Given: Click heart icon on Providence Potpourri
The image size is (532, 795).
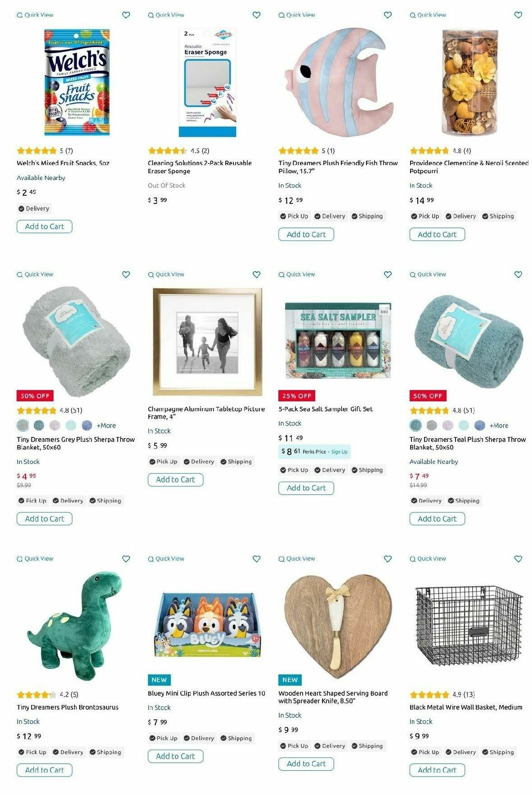Looking at the screenshot, I should pyautogui.click(x=518, y=15).
